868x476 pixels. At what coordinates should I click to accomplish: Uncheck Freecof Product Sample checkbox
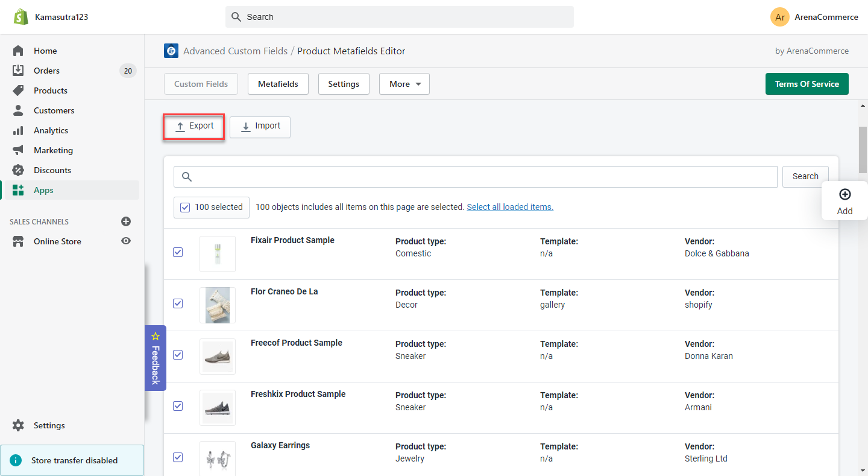coord(178,355)
